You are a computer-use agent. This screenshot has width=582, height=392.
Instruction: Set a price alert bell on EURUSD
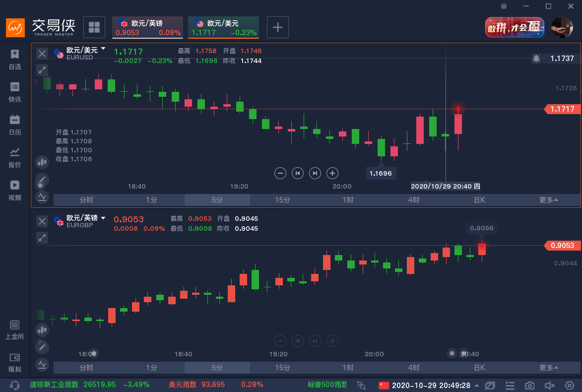click(x=536, y=58)
